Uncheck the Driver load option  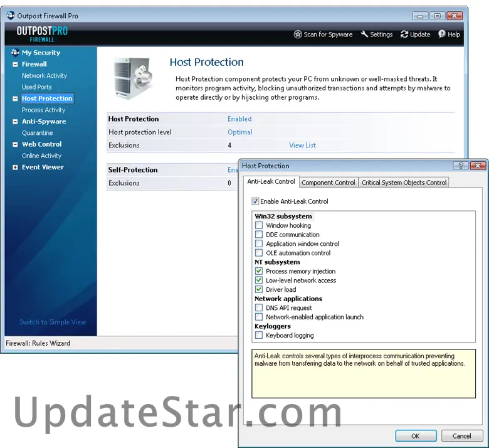259,289
